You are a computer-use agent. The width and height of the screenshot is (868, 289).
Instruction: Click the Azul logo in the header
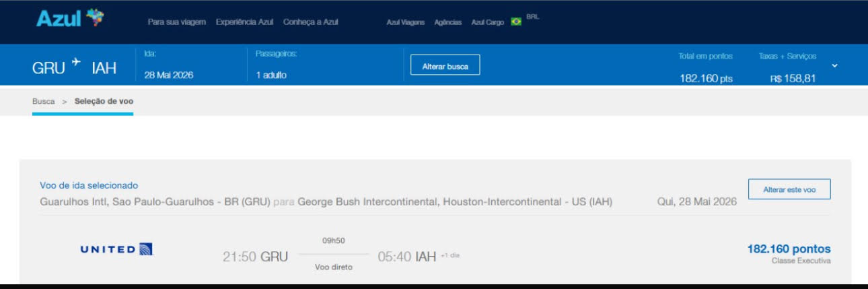[x=70, y=19]
